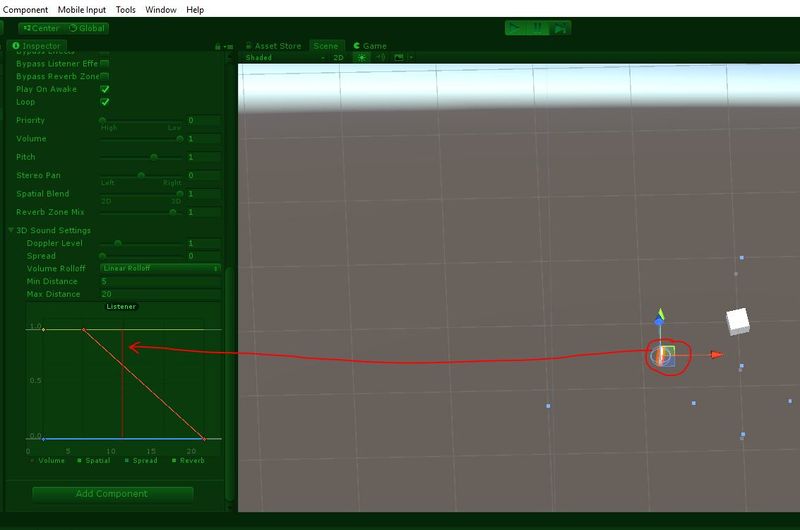Click the Priority value field
Viewport: 800px width, 530px height.
pyautogui.click(x=204, y=120)
